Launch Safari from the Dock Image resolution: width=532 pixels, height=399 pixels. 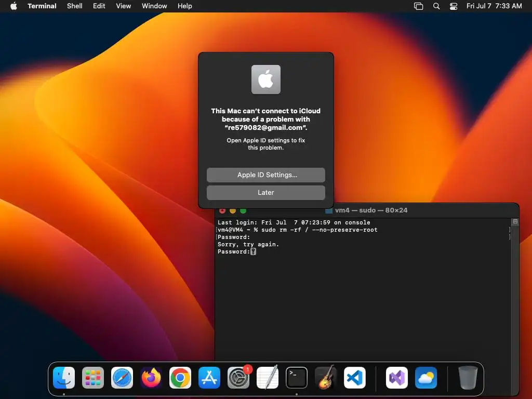[122, 378]
